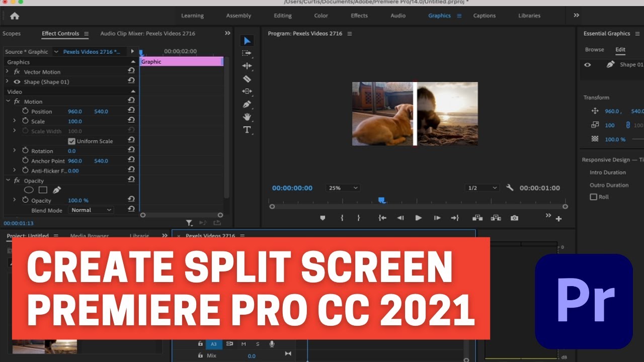
Task: Show overflow workspaces with the chevrons
Action: [x=577, y=16]
